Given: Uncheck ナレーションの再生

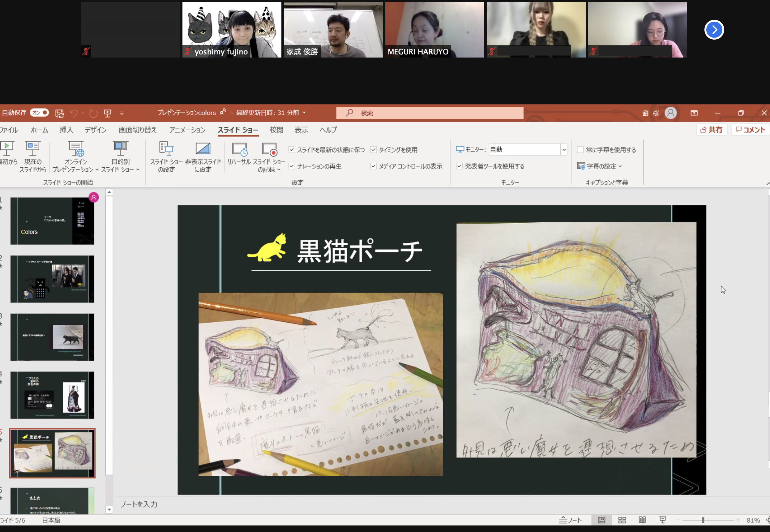Looking at the screenshot, I should pos(292,166).
